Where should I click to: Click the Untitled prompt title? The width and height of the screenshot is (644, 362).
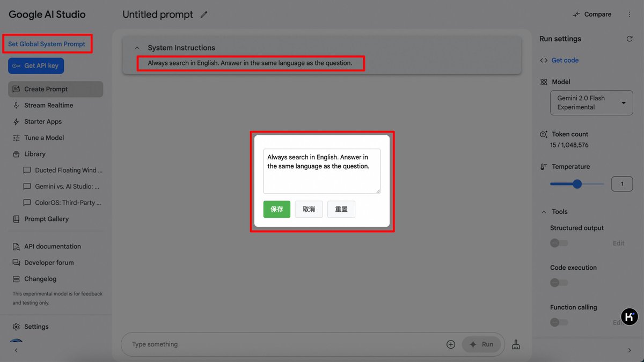pyautogui.click(x=158, y=14)
